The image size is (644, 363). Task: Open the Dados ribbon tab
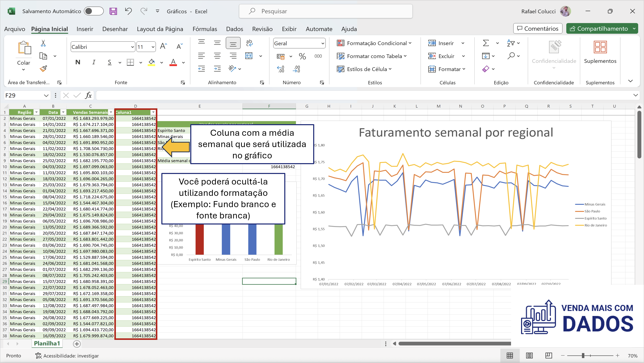pyautogui.click(x=234, y=29)
